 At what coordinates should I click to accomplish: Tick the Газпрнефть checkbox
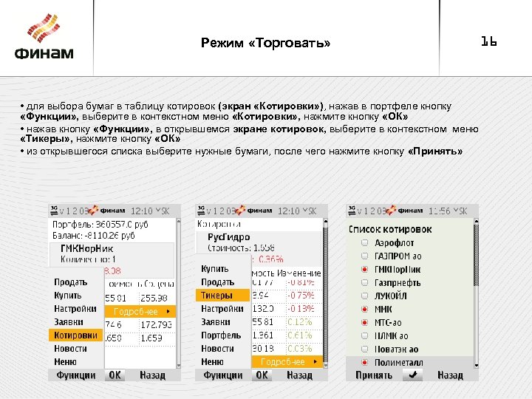coord(364,282)
